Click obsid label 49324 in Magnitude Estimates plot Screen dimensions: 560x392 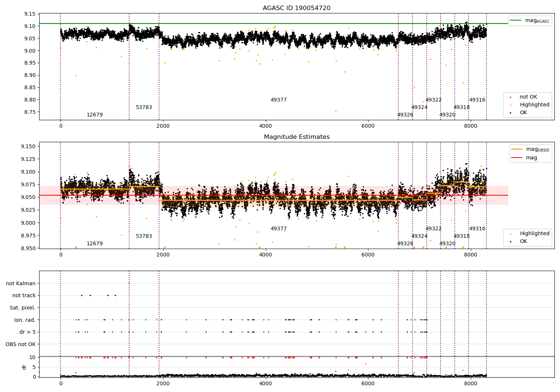click(419, 236)
